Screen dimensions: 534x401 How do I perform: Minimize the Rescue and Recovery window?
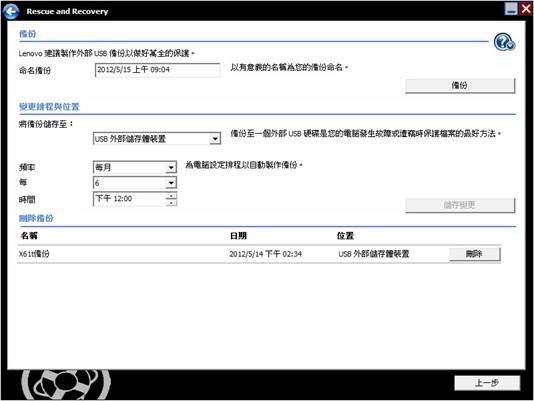[x=511, y=9]
